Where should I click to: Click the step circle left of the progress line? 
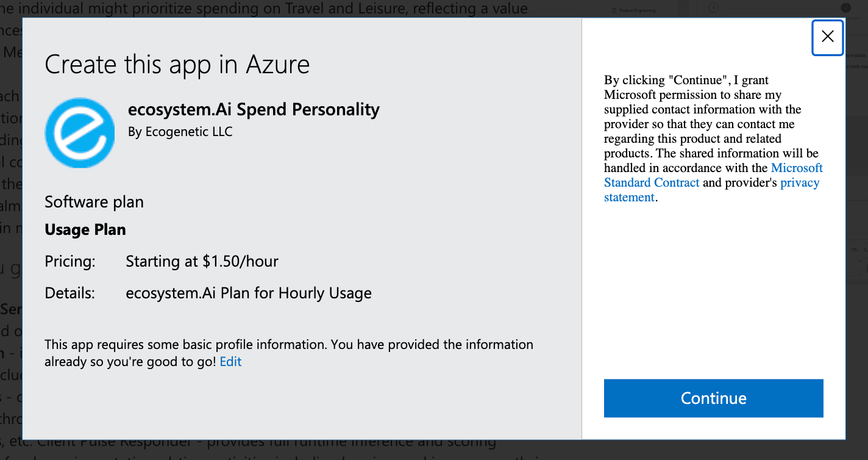(x=713, y=7)
